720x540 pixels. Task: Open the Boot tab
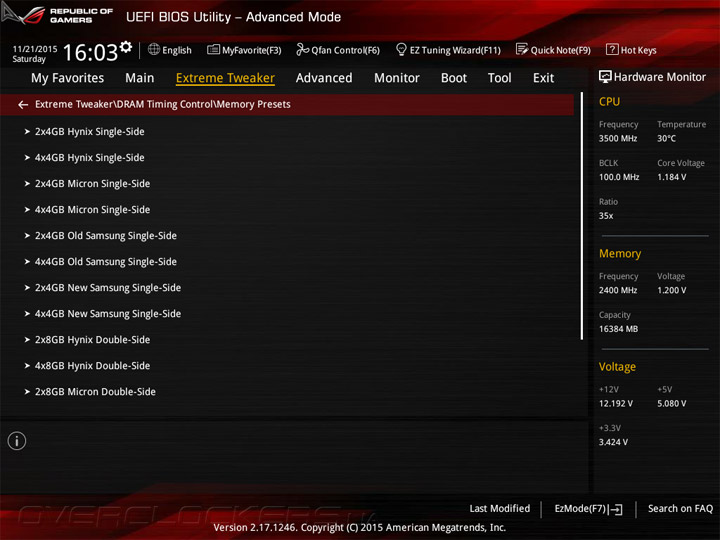[x=454, y=78]
